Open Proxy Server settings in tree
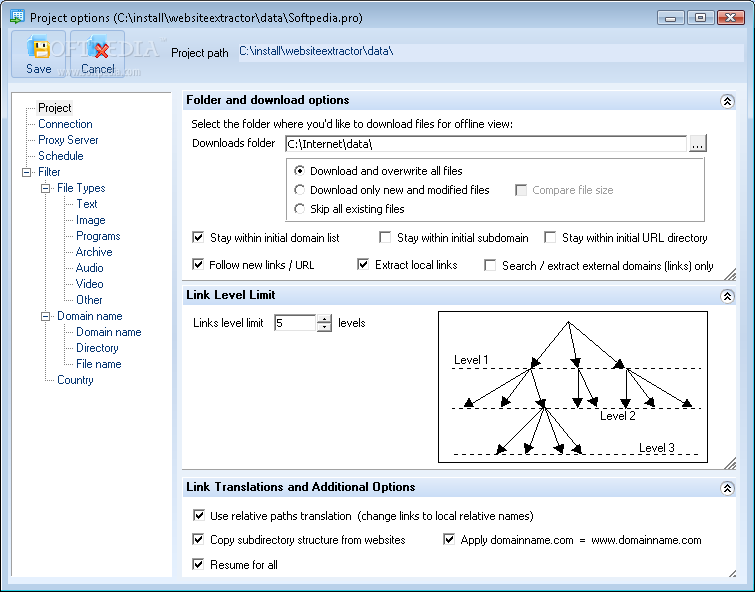 (x=68, y=140)
